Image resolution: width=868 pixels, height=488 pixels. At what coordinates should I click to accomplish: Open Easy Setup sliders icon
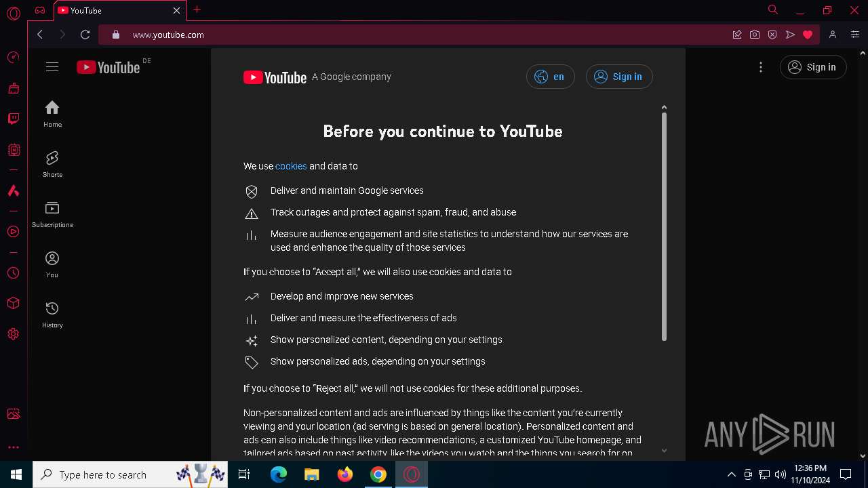855,35
